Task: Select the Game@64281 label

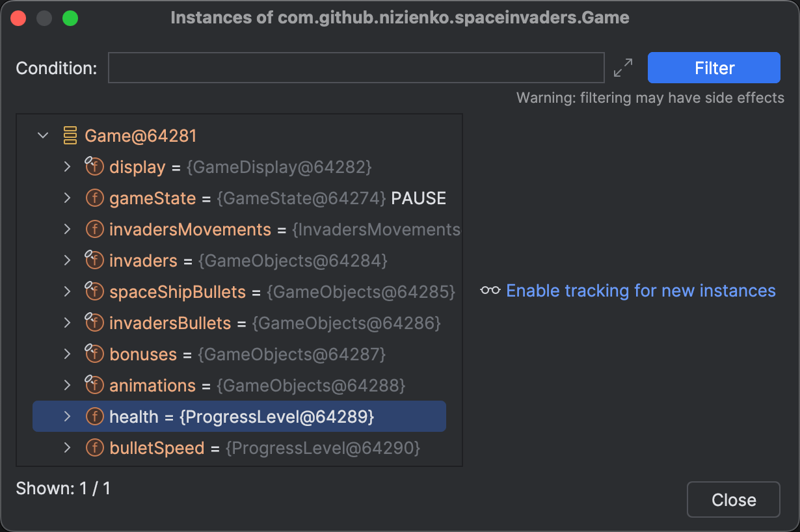Action: pyautogui.click(x=140, y=136)
